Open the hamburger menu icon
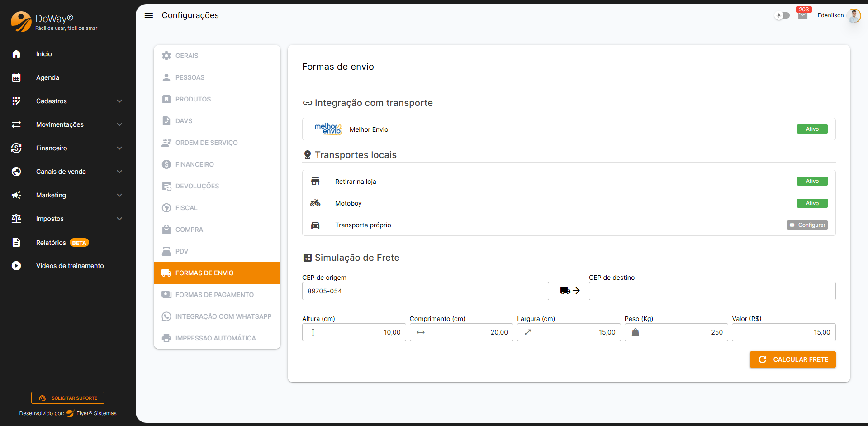This screenshot has width=868, height=426. pyautogui.click(x=148, y=15)
